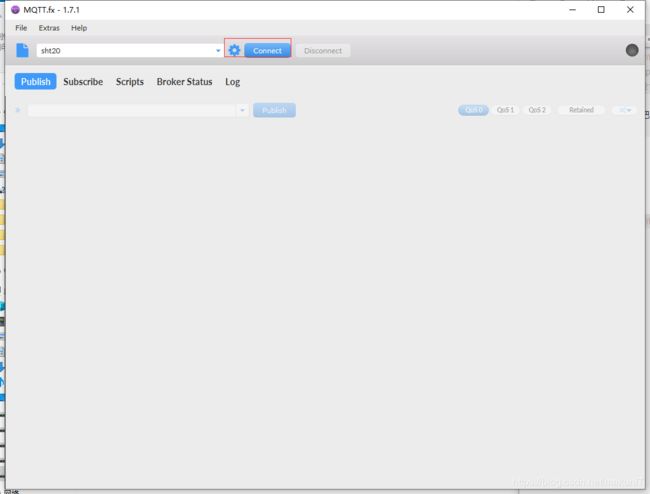
Task: Open the Scripts tab
Action: [x=130, y=82]
